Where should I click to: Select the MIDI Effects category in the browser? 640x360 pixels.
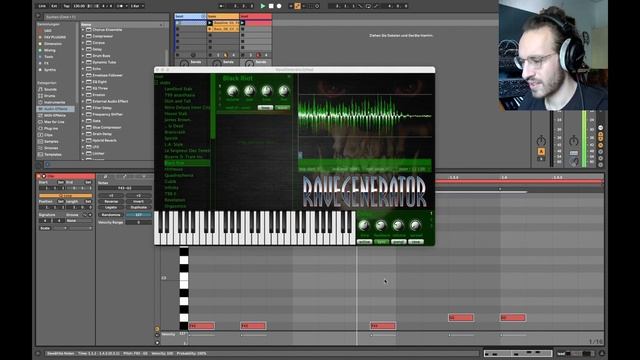click(x=55, y=116)
